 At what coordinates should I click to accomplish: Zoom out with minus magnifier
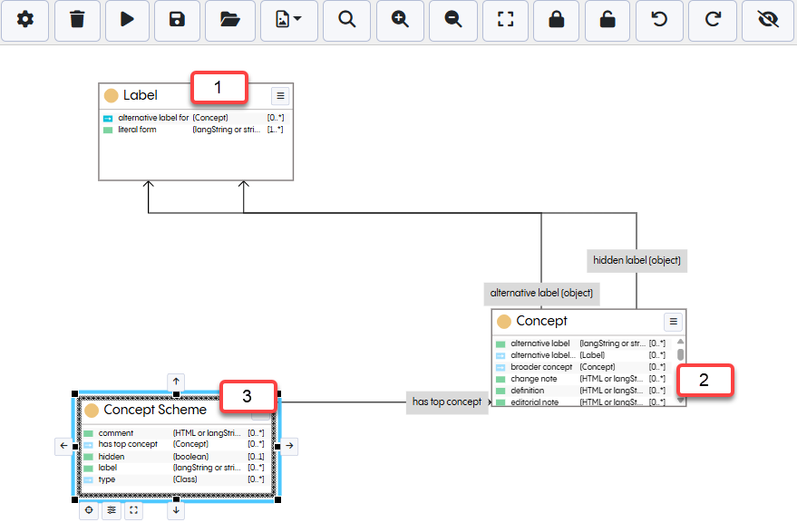[x=452, y=20]
